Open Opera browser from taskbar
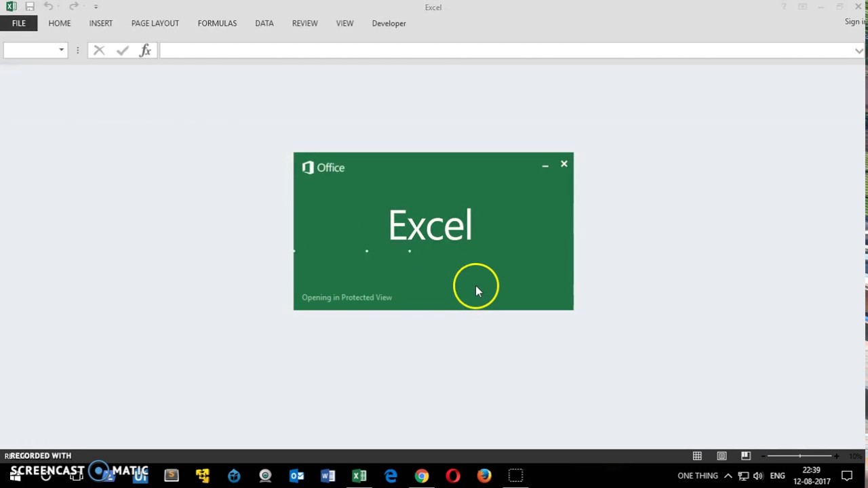Screen dimensions: 868x488 [453, 476]
